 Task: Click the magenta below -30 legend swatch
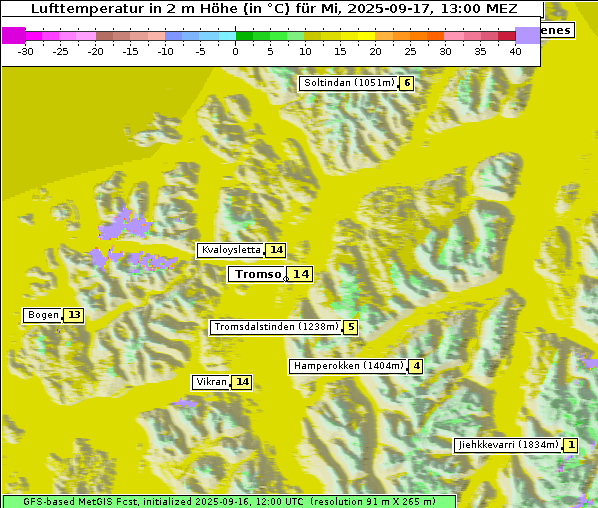coord(13,35)
